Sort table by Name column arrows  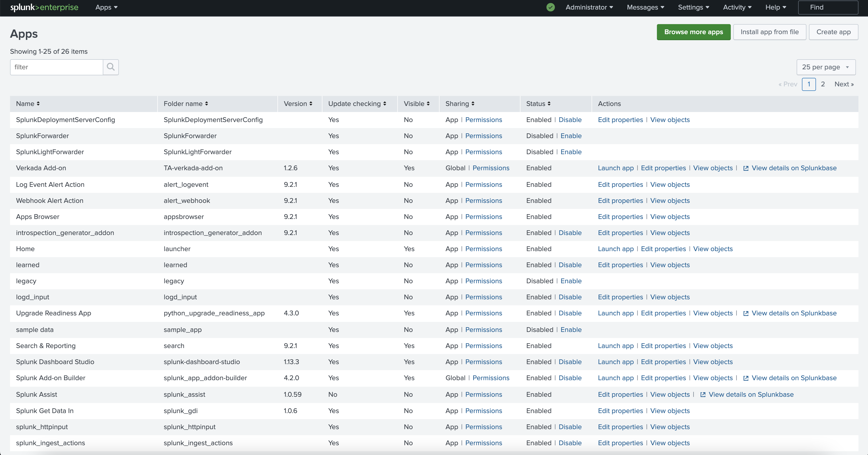[38, 104]
